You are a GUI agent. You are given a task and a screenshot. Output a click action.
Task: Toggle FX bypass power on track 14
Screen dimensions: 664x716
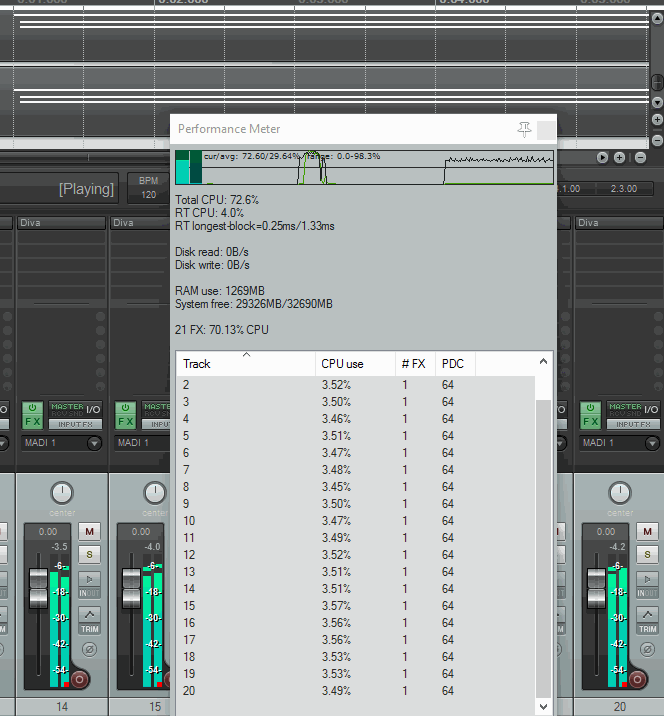[32, 407]
